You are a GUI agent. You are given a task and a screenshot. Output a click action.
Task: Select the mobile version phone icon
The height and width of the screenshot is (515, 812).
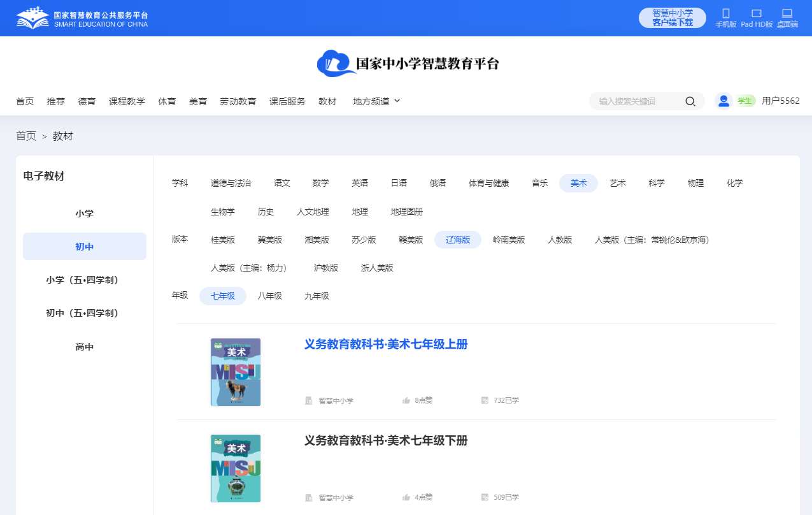click(725, 13)
